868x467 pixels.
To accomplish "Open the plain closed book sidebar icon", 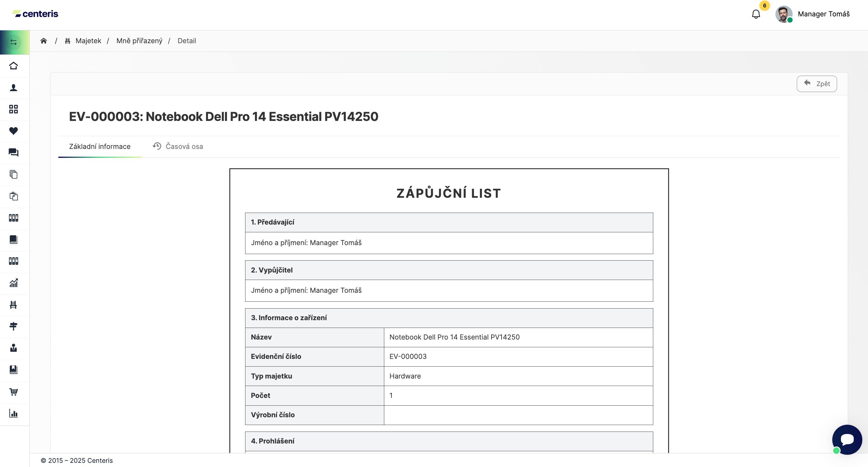I will [x=13, y=239].
